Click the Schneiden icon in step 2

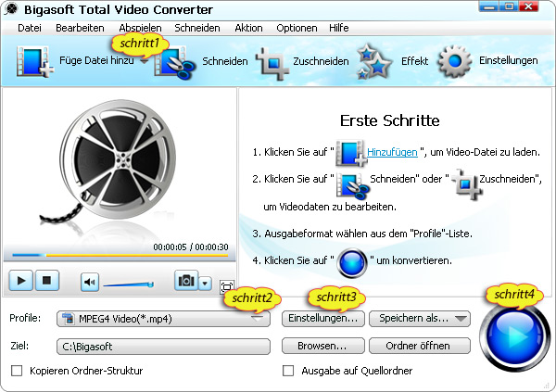[352, 185]
